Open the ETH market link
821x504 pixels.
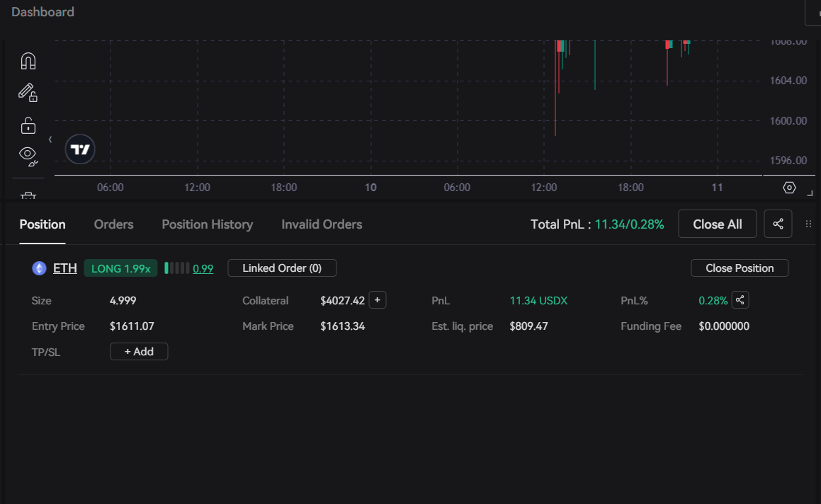tap(65, 268)
